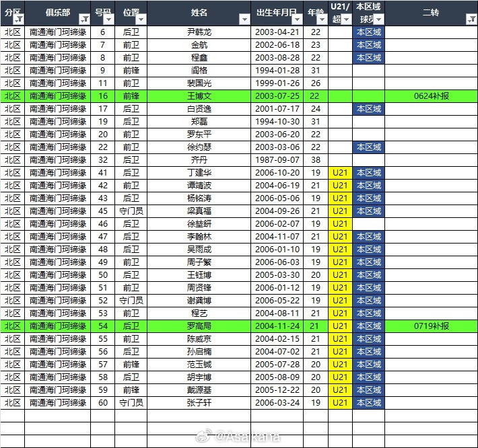Expand the 位置 column filter dropdown
Image resolution: width=478 pixels, height=448 pixels.
coord(141,20)
